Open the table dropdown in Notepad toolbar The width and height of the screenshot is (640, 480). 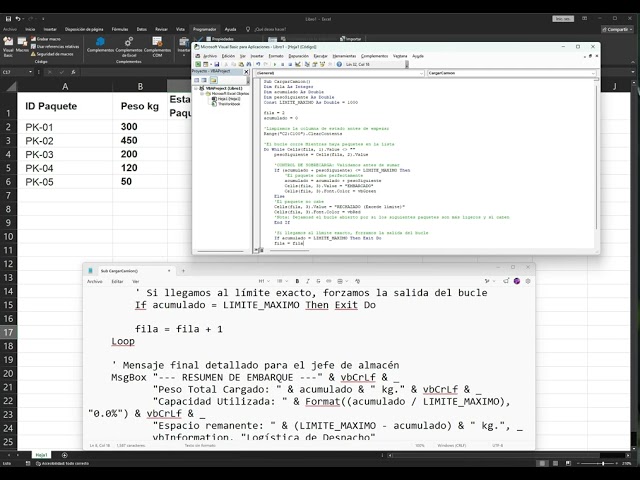point(342,281)
